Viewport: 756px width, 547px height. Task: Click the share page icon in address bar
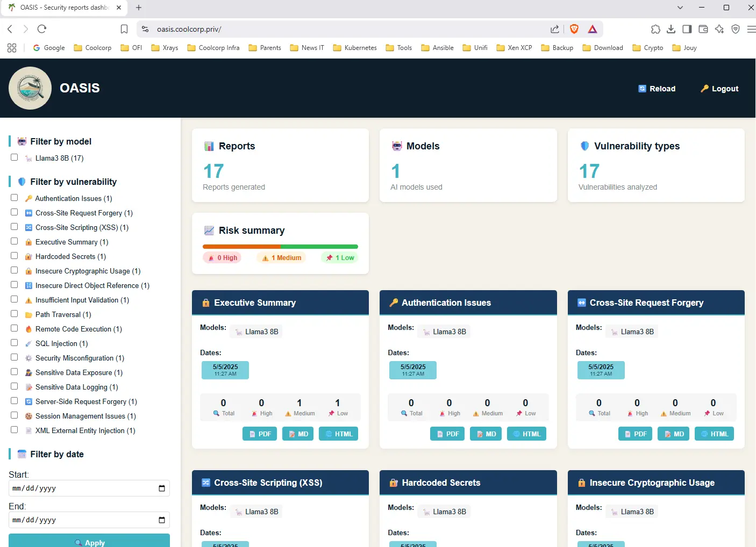[x=555, y=29]
